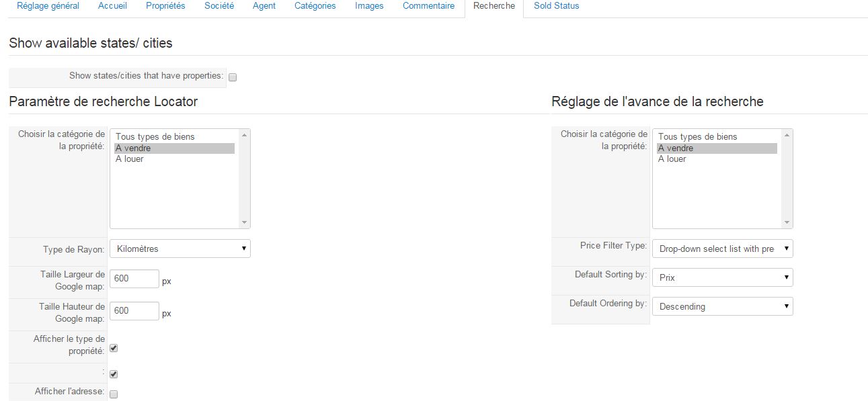Click Locator category list scroll up arrow
The height and width of the screenshot is (401, 868).
[x=244, y=135]
